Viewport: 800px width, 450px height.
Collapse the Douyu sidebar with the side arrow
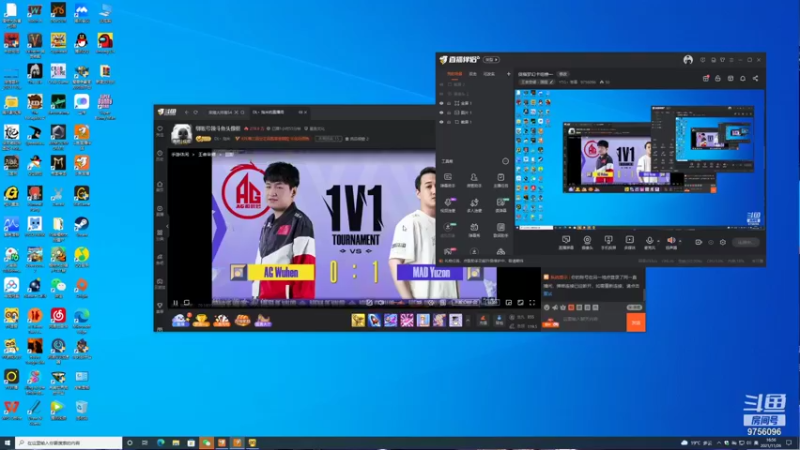pos(167,226)
